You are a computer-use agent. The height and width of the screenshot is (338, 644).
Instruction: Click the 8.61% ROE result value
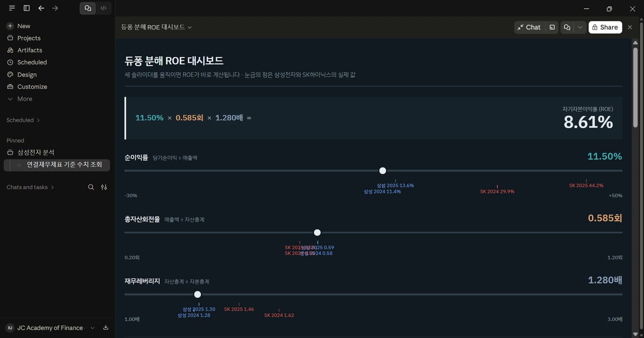588,122
